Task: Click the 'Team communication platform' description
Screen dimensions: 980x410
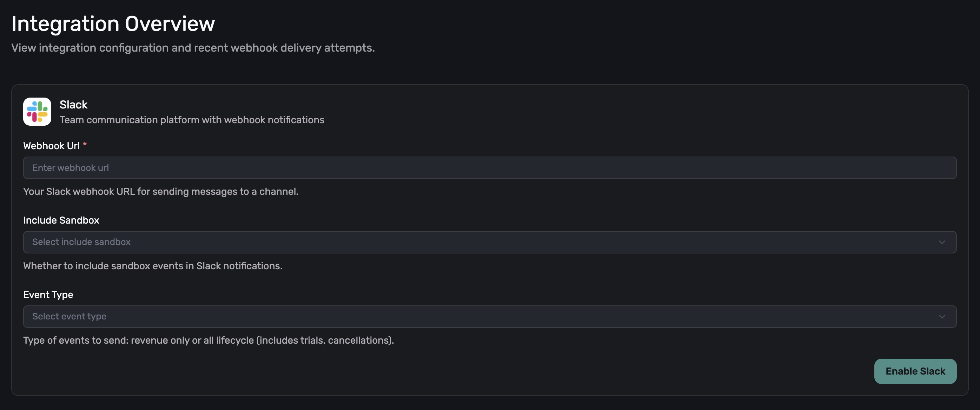Action: [x=192, y=120]
